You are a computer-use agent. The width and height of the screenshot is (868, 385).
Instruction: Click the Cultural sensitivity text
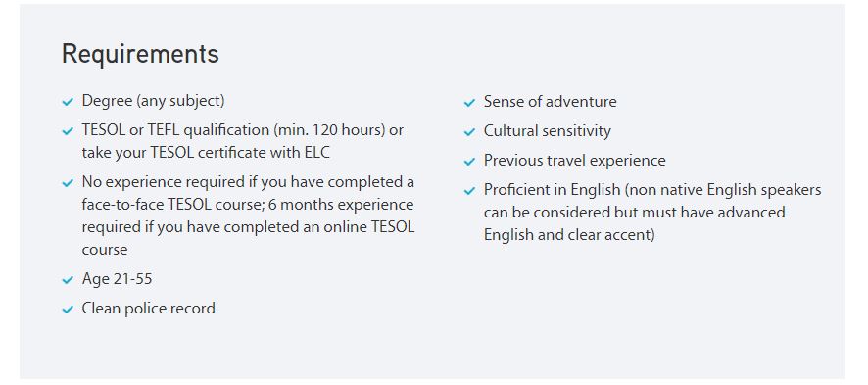click(x=548, y=131)
